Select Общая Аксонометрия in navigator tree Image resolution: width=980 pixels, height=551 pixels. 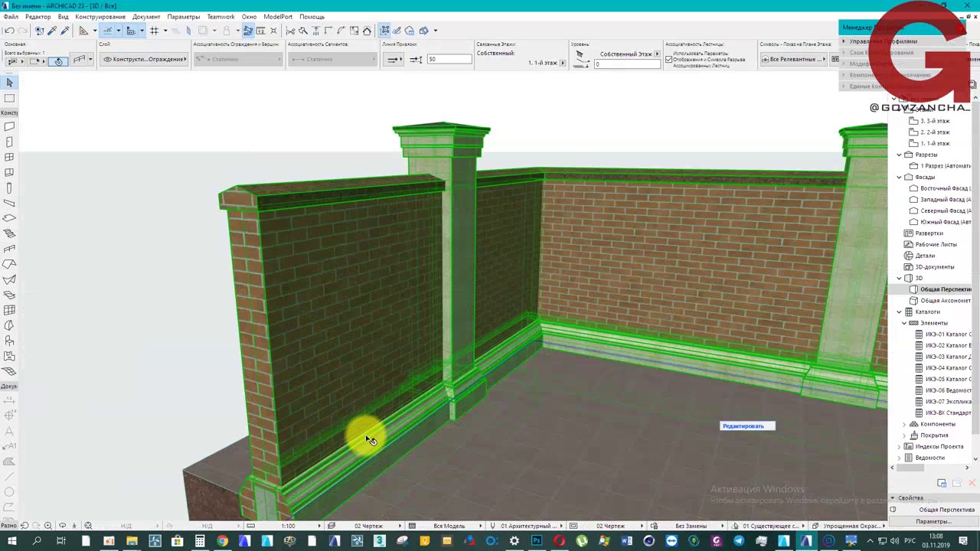tap(945, 301)
